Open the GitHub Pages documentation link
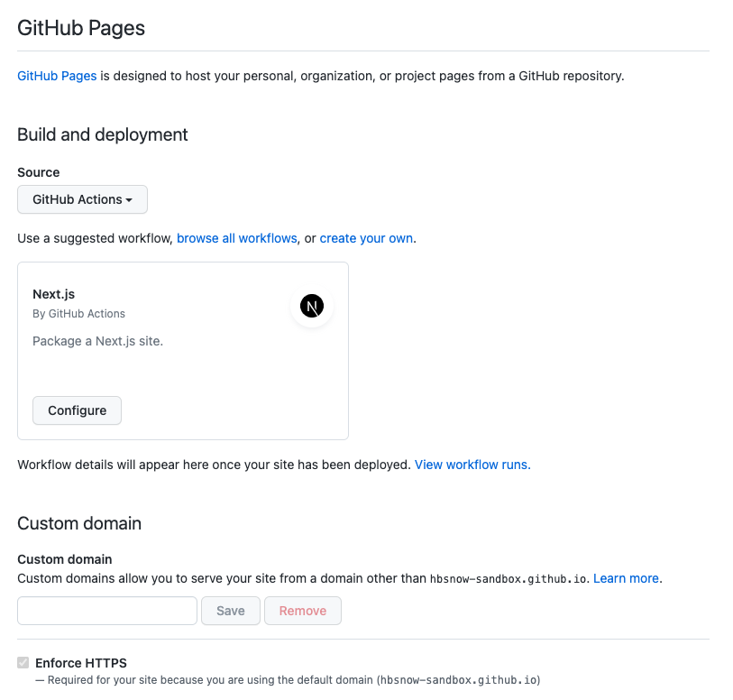733x700 pixels. coord(57,76)
